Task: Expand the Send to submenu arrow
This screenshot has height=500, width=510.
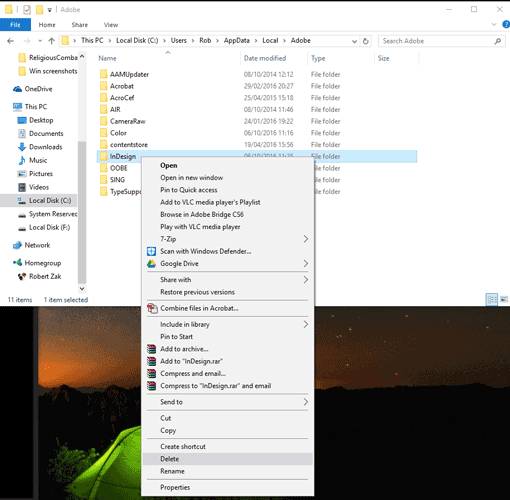Action: [305, 402]
